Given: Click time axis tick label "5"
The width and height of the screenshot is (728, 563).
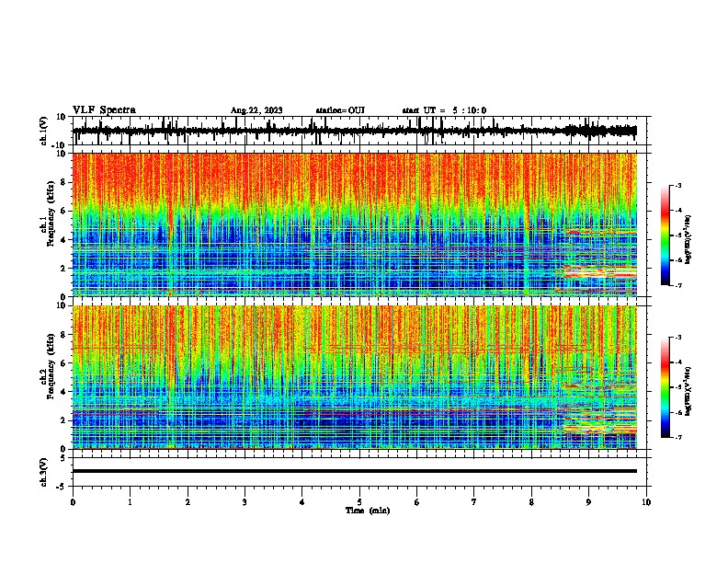Looking at the screenshot, I should point(359,502).
